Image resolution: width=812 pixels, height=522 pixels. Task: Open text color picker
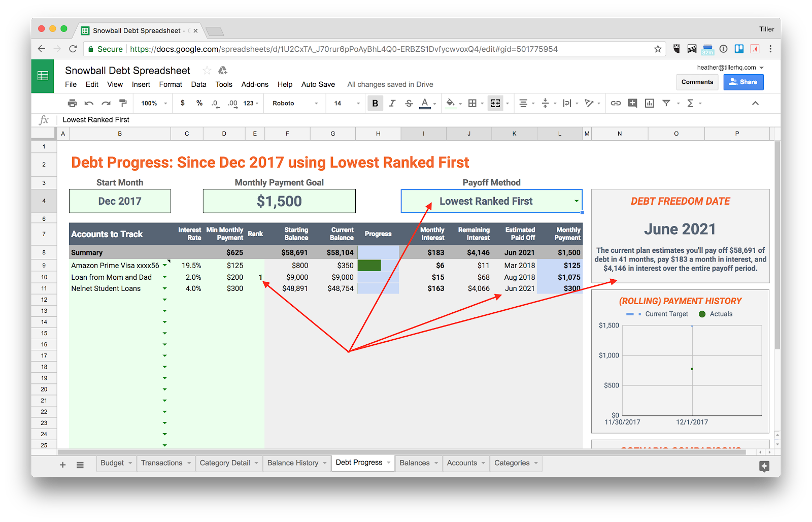point(425,103)
